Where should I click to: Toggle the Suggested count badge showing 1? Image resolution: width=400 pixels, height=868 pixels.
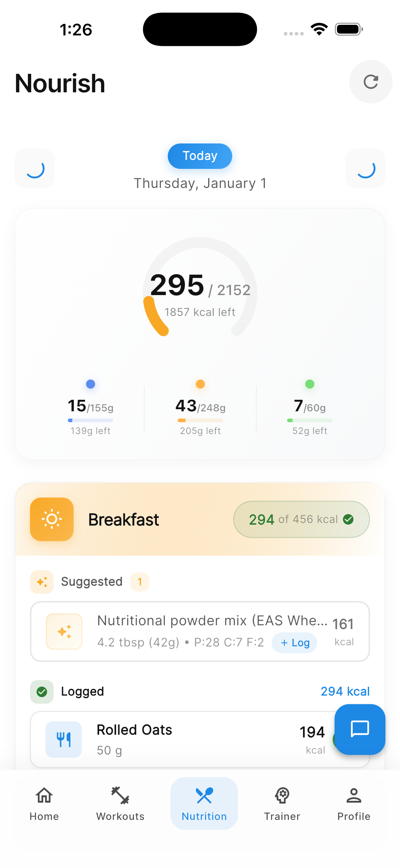[139, 582]
